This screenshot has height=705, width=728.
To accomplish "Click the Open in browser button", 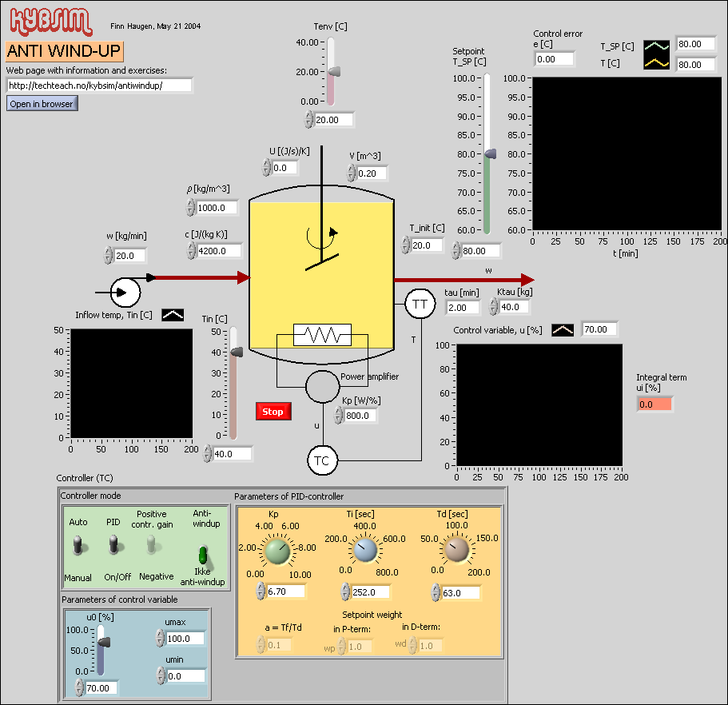I will pos(42,104).
